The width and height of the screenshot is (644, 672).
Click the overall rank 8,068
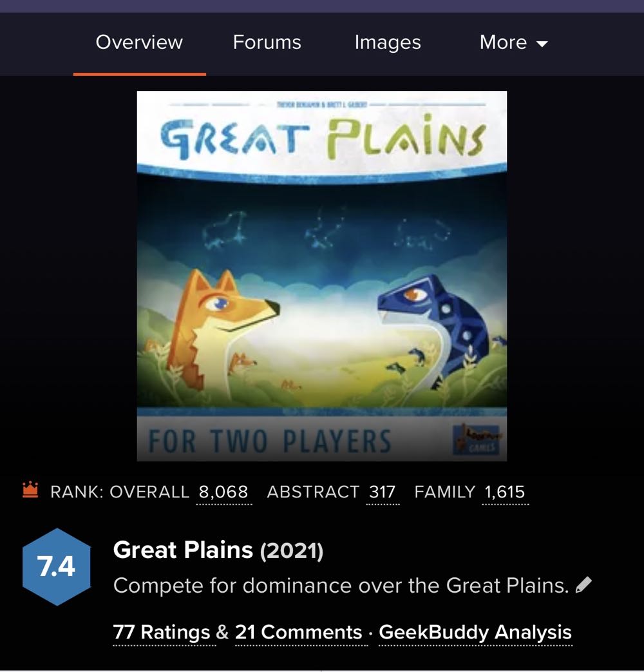(x=223, y=492)
